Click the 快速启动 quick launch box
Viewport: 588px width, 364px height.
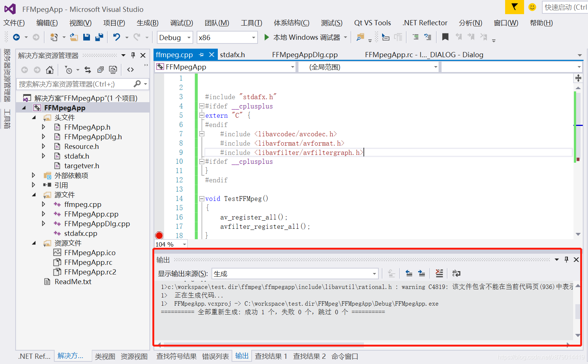(x=565, y=7)
